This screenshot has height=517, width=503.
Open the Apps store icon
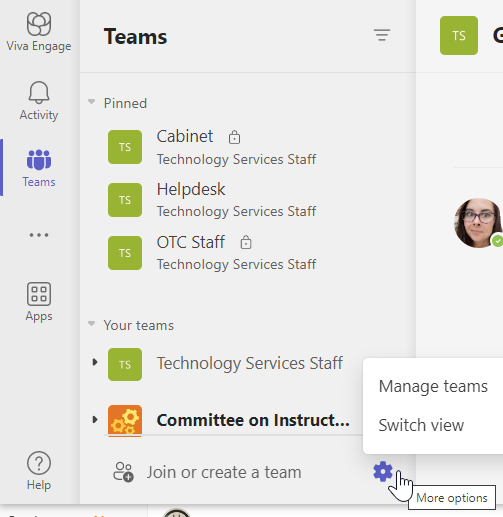39,302
